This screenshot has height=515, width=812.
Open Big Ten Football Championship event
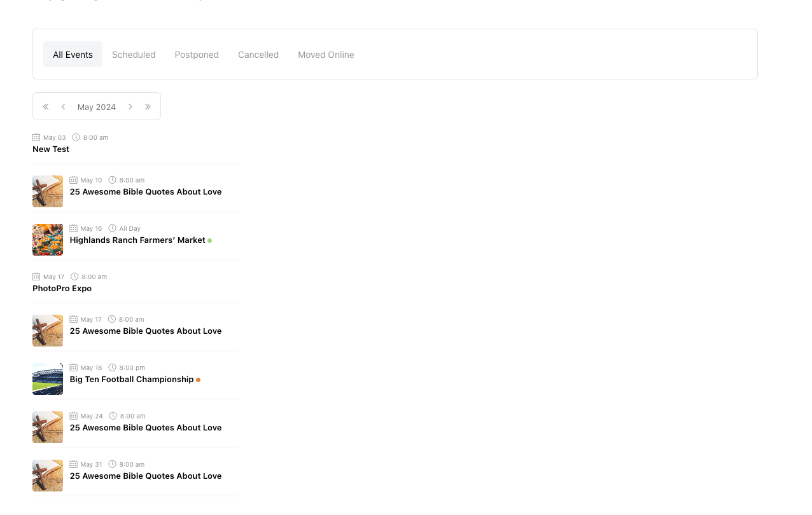pyautogui.click(x=132, y=380)
